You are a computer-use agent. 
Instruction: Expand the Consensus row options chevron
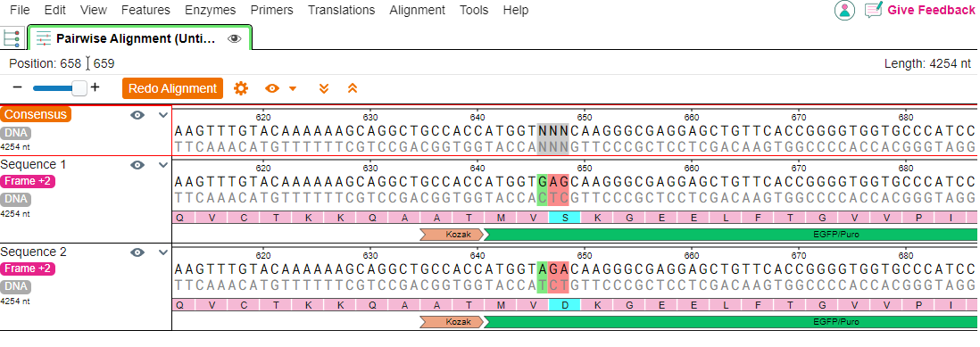coord(163,115)
